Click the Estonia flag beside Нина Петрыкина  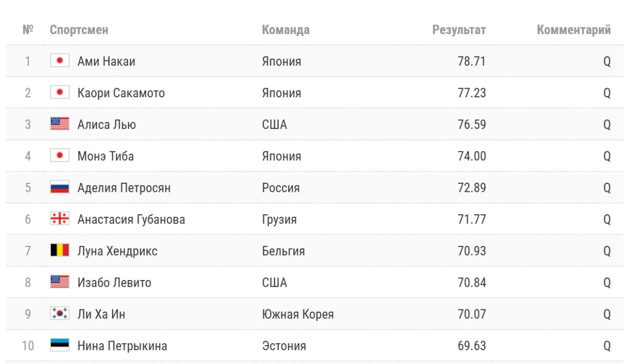click(x=60, y=345)
